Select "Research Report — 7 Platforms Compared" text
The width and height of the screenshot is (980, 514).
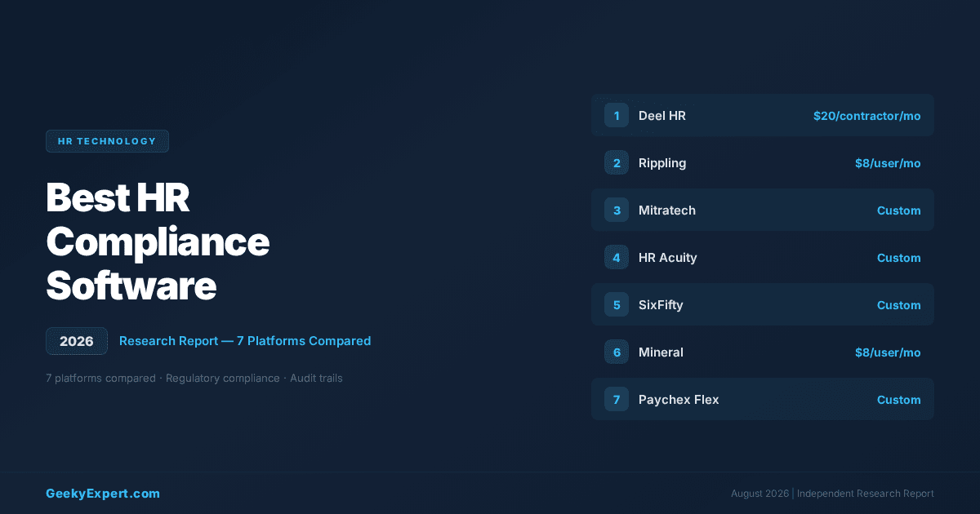pyautogui.click(x=245, y=341)
